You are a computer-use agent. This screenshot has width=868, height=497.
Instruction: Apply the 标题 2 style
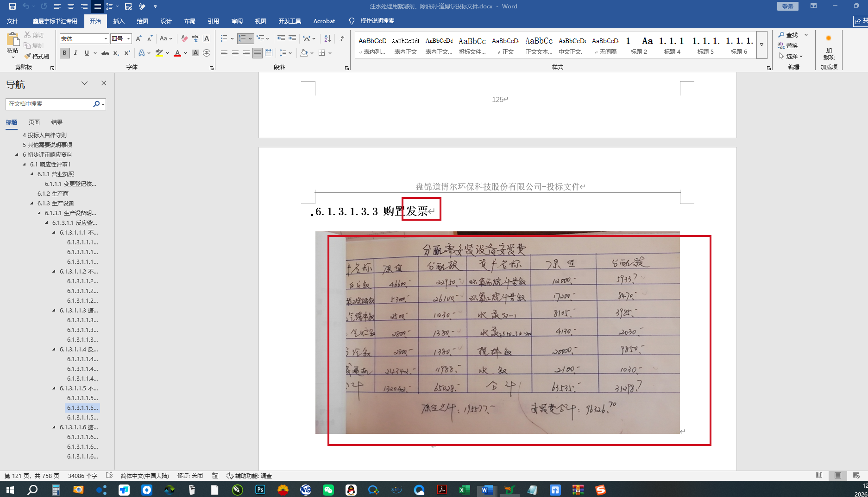(x=639, y=45)
